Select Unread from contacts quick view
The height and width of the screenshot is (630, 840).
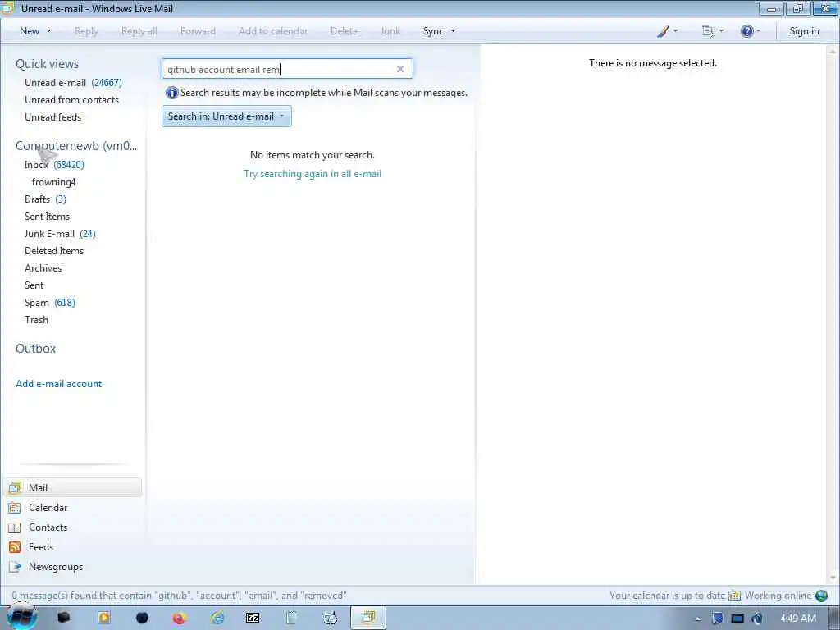point(72,99)
